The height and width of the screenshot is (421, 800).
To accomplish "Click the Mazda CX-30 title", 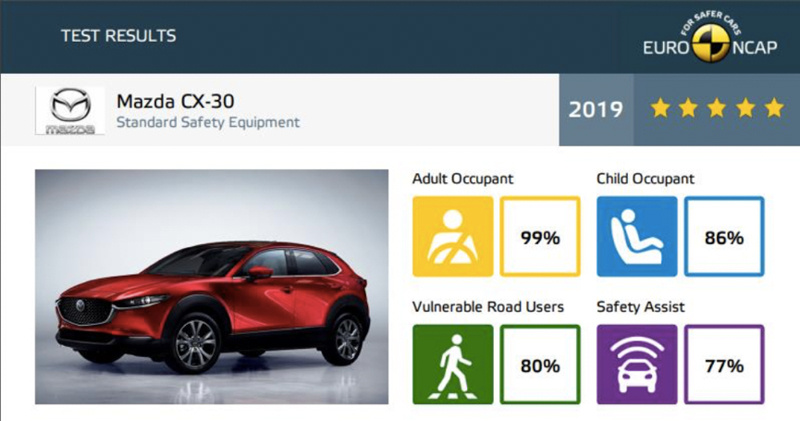I will click(x=175, y=101).
